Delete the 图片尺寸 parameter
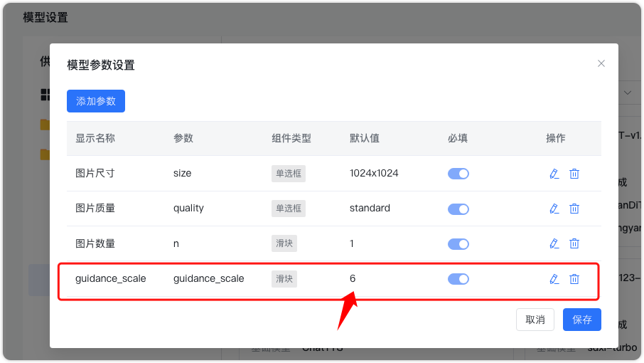 point(574,174)
